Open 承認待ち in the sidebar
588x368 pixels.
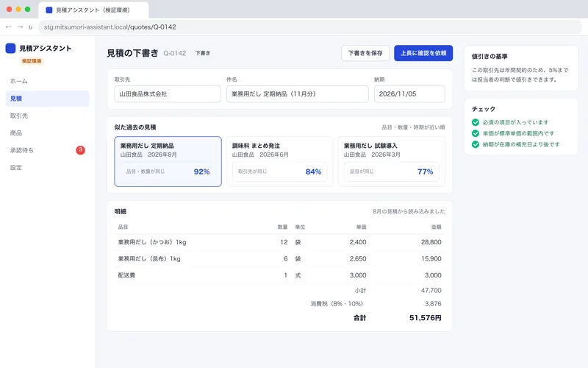(48, 150)
